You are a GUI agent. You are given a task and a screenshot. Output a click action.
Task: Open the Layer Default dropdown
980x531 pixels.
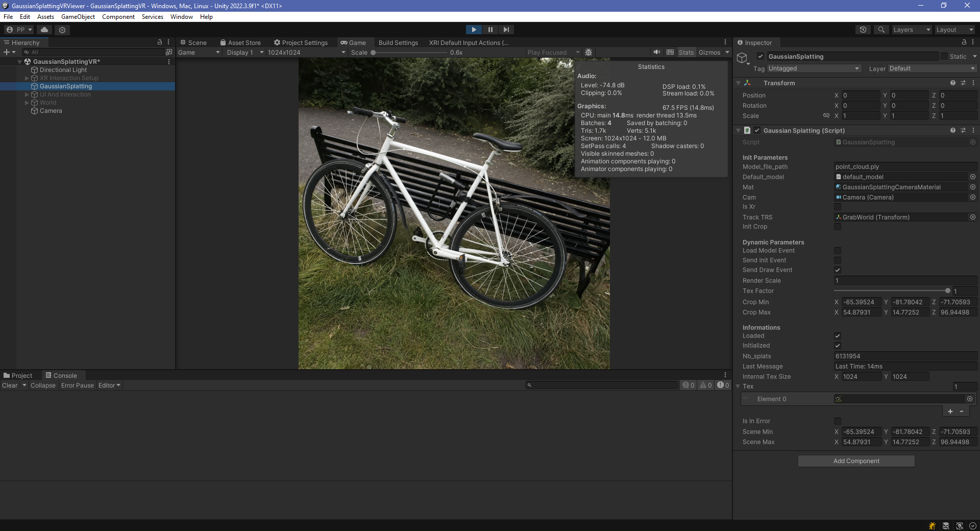932,68
